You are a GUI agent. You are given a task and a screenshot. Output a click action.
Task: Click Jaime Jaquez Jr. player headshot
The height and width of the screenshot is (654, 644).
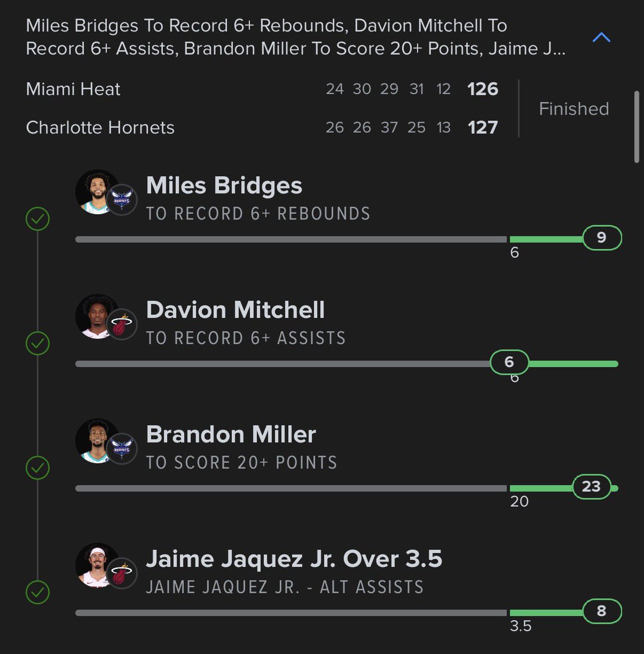tap(97, 565)
